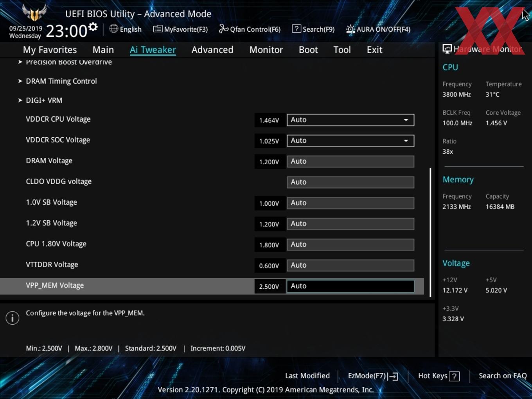
Task: Click the VTTDDR Voltage input field
Action: 350,265
